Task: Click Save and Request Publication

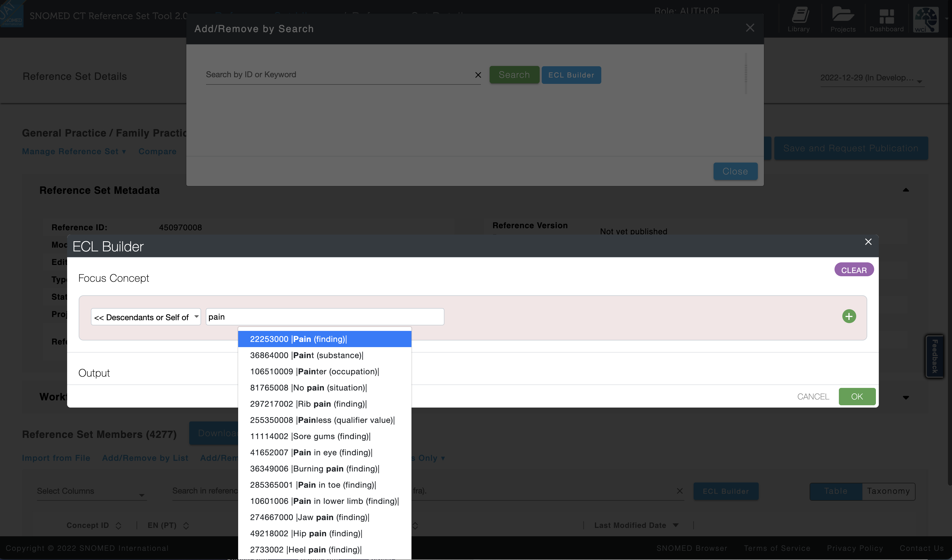Action: click(x=851, y=148)
